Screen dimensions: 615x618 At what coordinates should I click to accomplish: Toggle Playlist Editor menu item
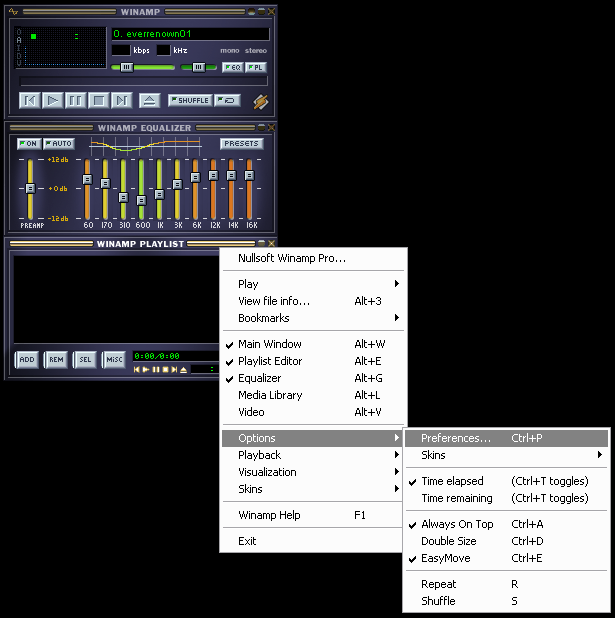313,361
